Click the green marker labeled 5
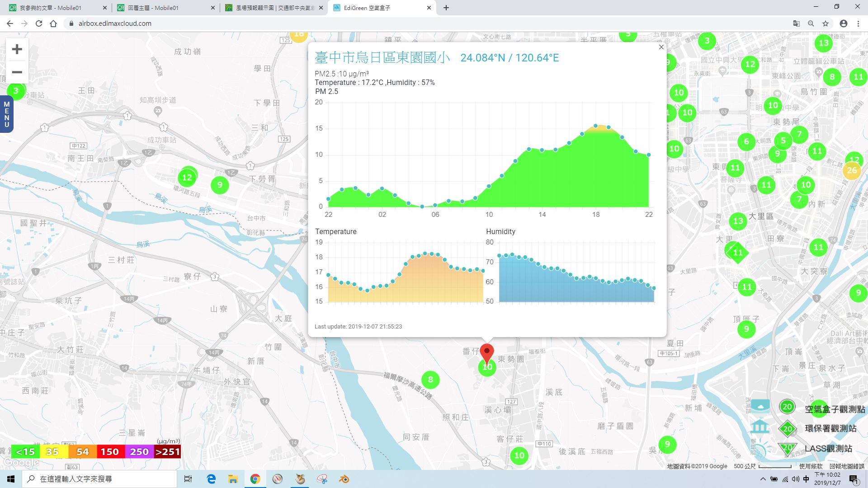The width and height of the screenshot is (868, 488). [783, 141]
